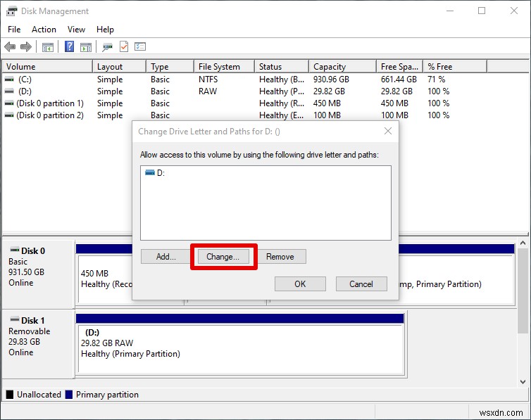This screenshot has width=531, height=420.
Task: Click the scroll up arrow in disk pane
Action: 523,243
